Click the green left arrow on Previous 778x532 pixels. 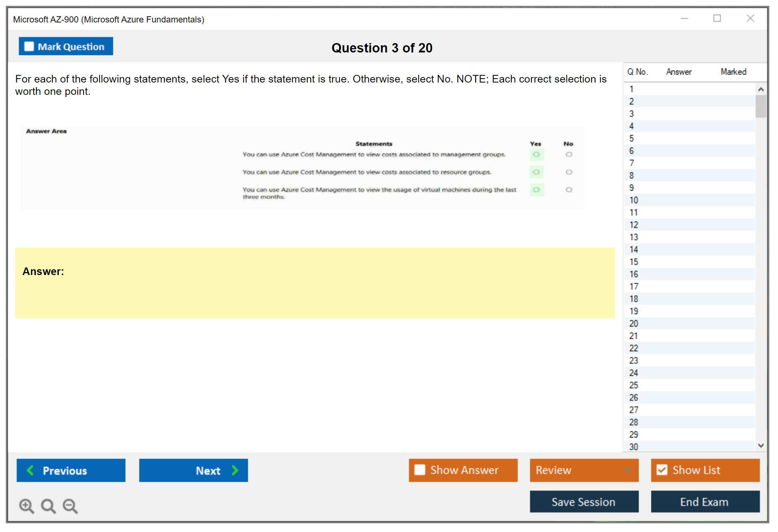click(30, 470)
